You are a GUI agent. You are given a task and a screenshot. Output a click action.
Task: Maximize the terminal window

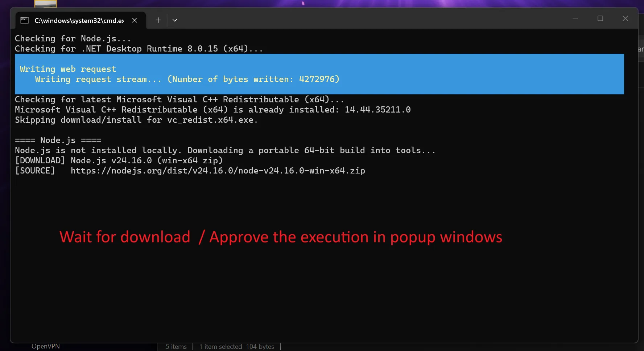(x=600, y=18)
